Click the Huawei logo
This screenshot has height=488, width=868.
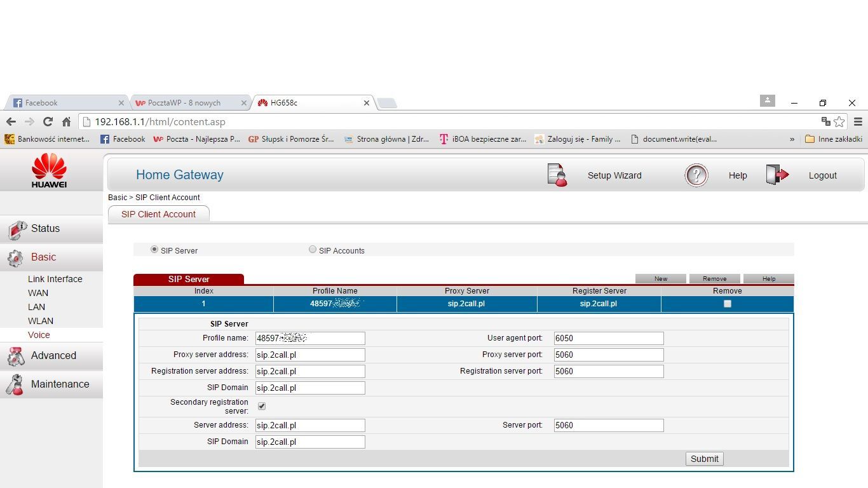pyautogui.click(x=49, y=170)
